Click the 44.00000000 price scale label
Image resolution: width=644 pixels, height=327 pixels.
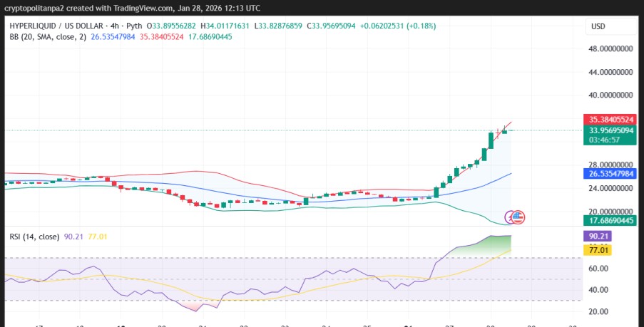[610, 72]
